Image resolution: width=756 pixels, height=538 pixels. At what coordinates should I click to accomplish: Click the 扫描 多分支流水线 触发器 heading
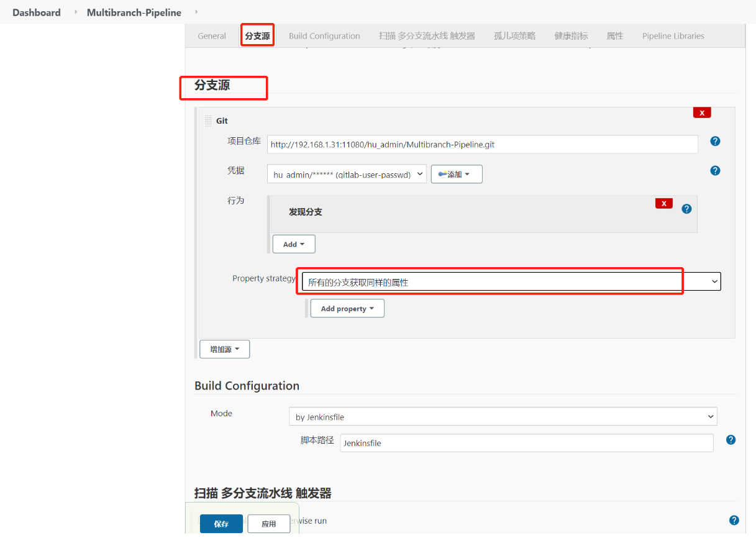click(263, 493)
